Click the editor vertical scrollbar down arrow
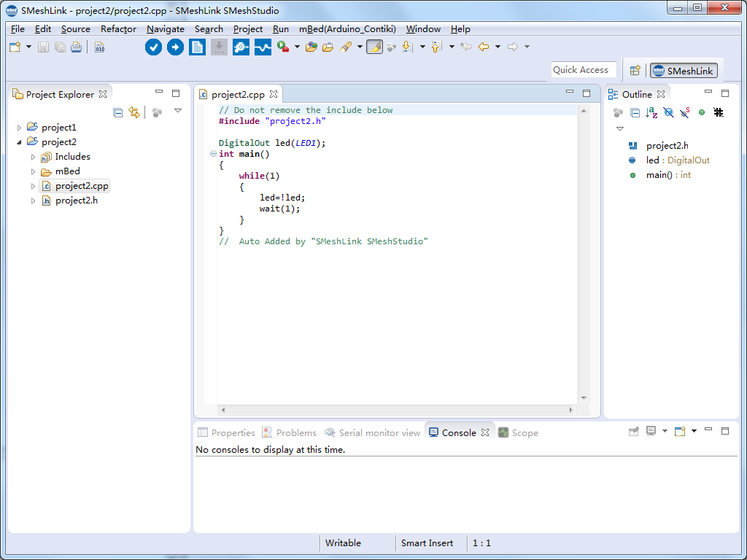The width and height of the screenshot is (747, 560). [x=584, y=398]
